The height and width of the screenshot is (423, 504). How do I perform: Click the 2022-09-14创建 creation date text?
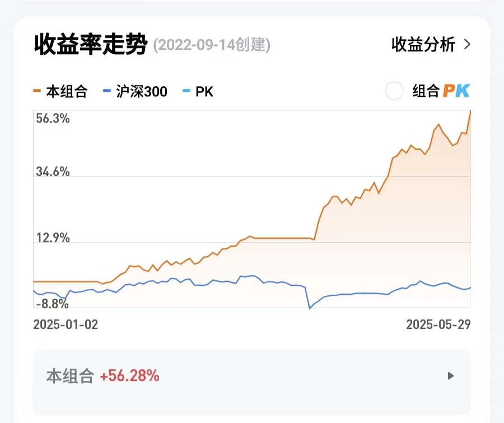pyautogui.click(x=212, y=45)
